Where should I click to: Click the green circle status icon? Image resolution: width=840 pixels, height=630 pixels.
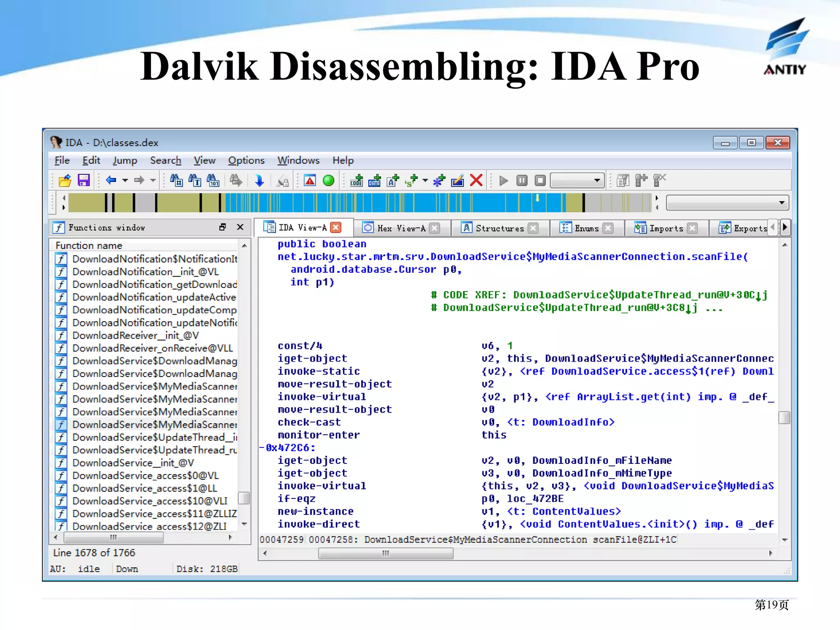329,180
